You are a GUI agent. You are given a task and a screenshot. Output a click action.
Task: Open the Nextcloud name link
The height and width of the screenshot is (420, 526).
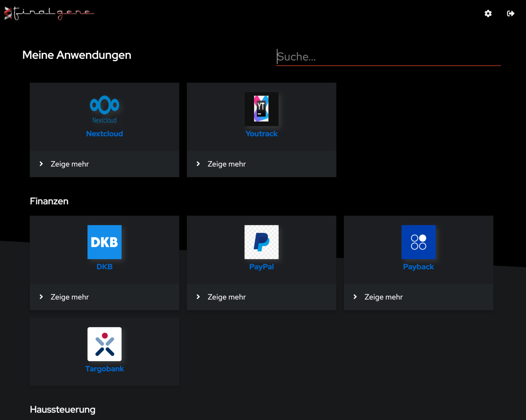click(x=105, y=134)
